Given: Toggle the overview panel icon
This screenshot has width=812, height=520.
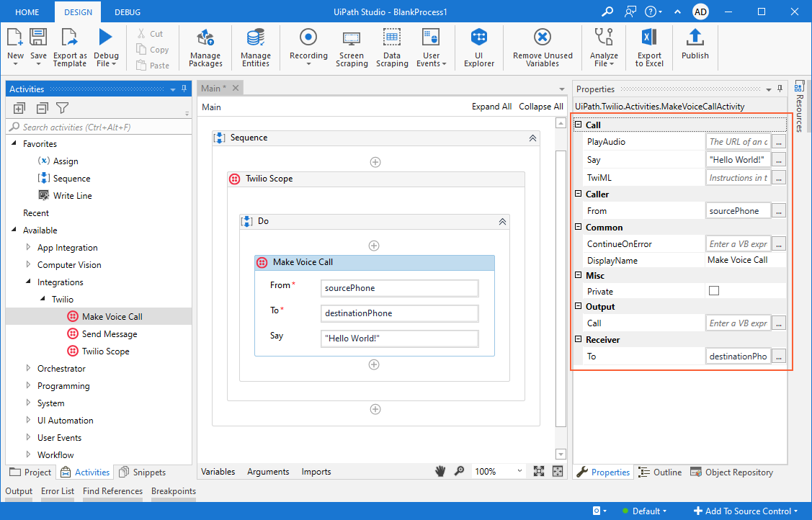Looking at the screenshot, I should tap(558, 471).
